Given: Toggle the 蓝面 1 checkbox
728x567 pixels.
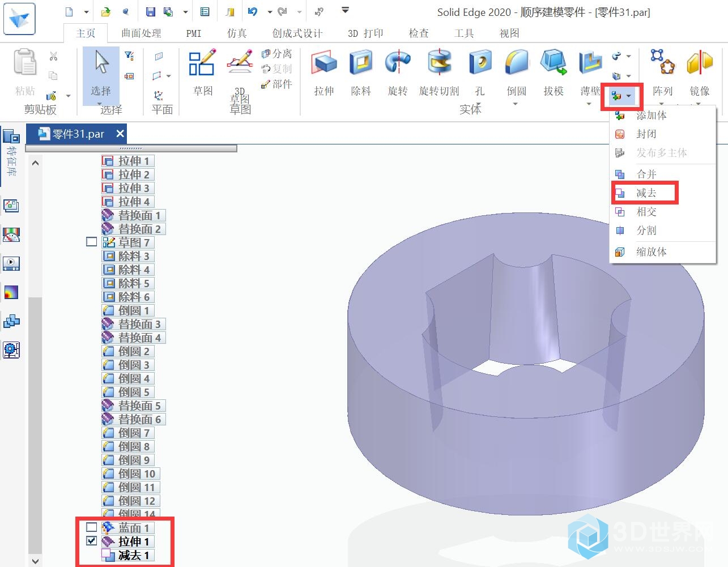Looking at the screenshot, I should coord(91,527).
